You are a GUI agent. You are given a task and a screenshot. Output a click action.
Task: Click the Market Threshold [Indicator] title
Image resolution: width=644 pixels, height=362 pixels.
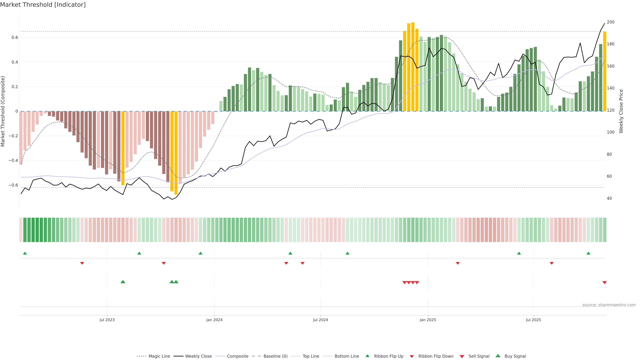coord(43,5)
